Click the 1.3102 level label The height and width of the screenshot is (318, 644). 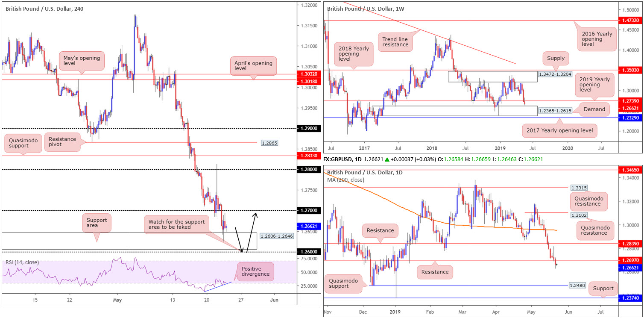point(579,215)
